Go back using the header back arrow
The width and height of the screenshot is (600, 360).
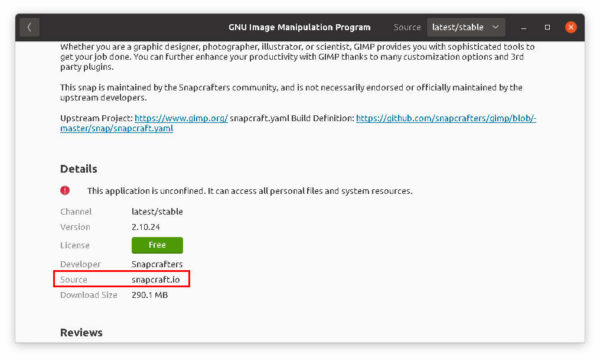pos(29,27)
